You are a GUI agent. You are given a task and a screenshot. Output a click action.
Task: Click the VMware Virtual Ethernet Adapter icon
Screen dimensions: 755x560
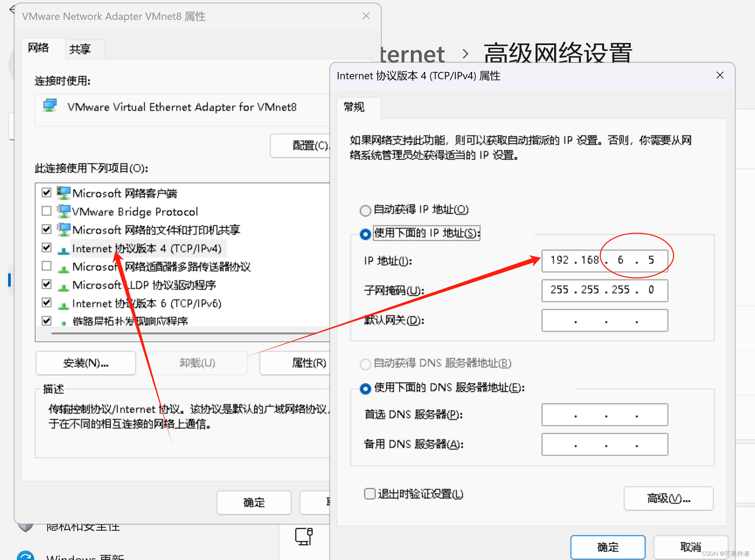50,105
